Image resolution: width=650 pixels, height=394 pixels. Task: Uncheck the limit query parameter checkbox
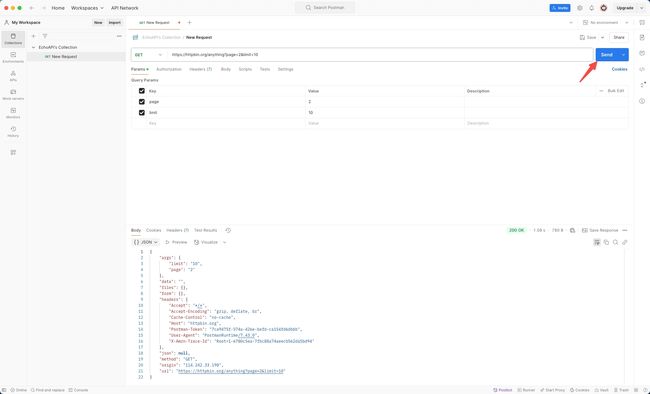(142, 112)
